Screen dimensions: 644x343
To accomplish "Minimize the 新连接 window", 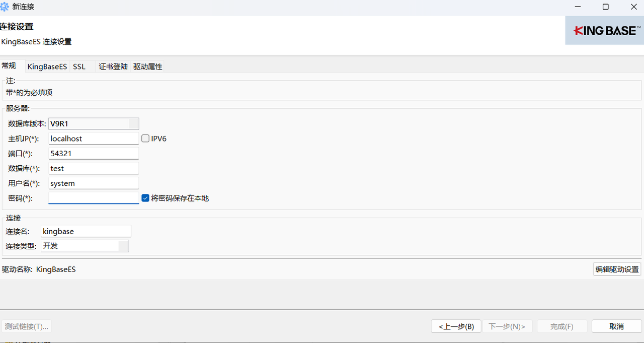I will [x=577, y=7].
